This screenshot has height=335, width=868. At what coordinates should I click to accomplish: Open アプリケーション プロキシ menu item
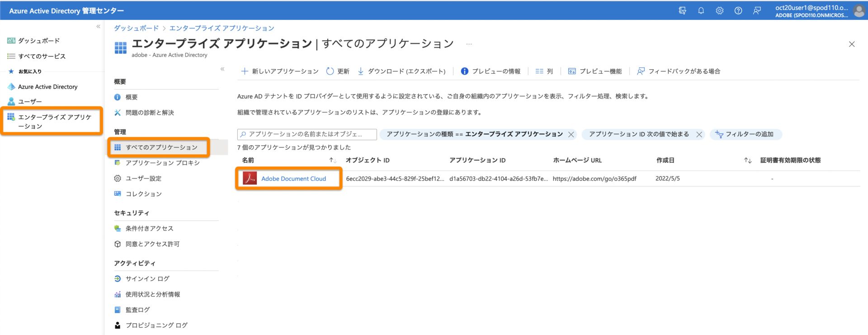156,163
